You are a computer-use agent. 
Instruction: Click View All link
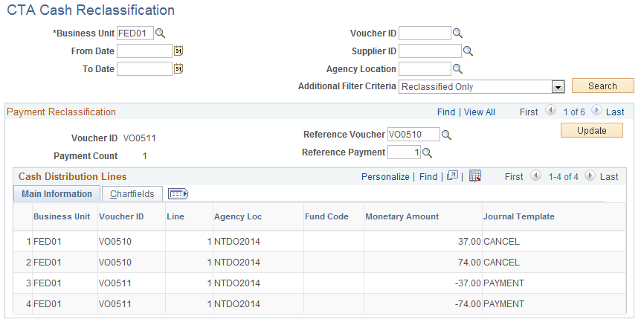click(480, 112)
